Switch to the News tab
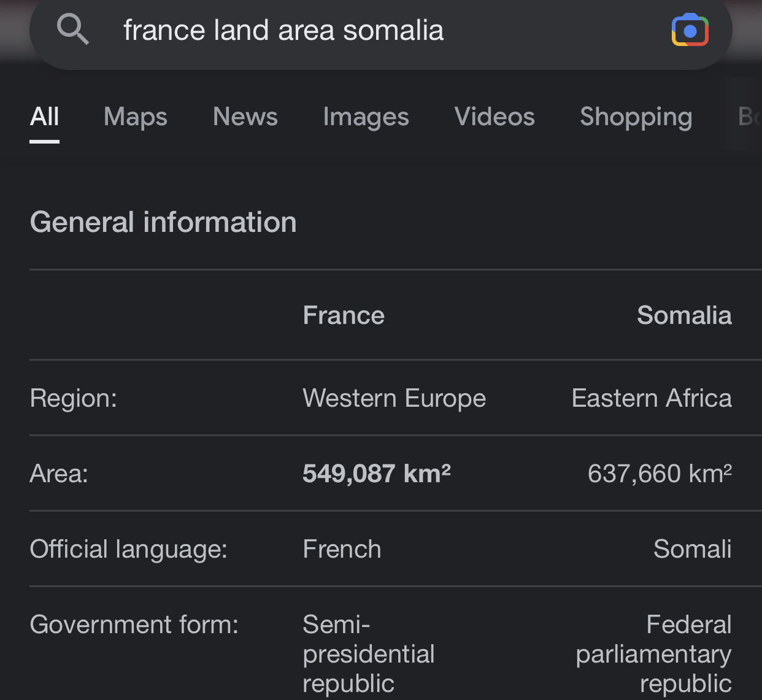This screenshot has height=700, width=762. click(x=245, y=117)
